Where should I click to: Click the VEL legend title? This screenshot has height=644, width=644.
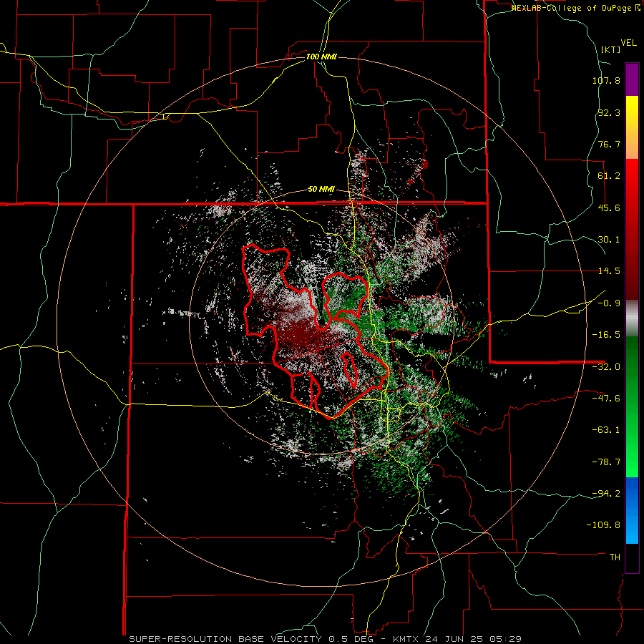(628, 43)
